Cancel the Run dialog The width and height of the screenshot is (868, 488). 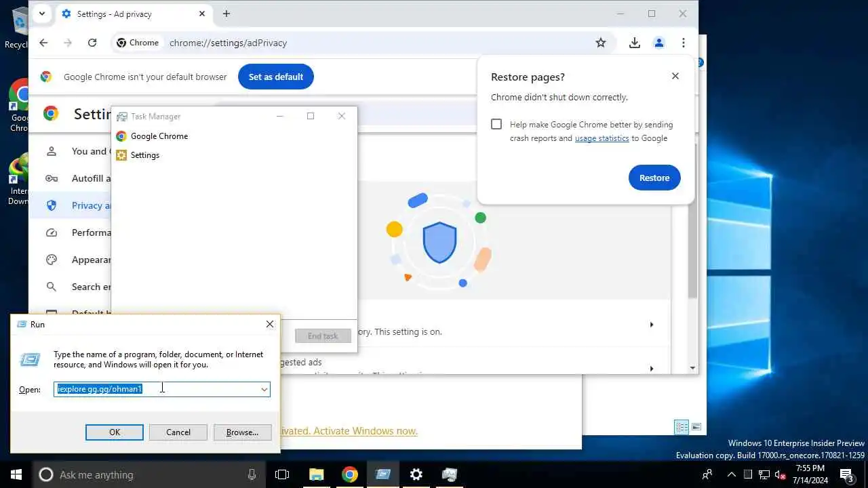[178, 432]
